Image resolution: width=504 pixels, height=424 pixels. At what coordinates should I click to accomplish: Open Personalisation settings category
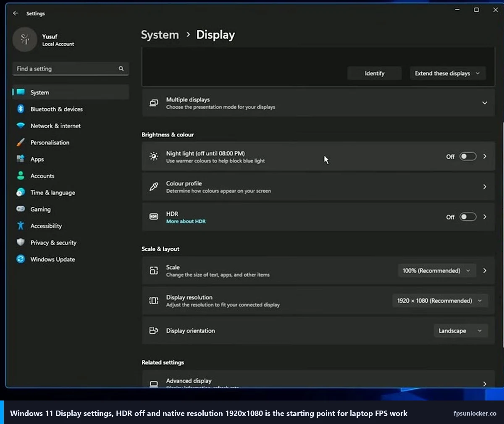click(x=71, y=142)
